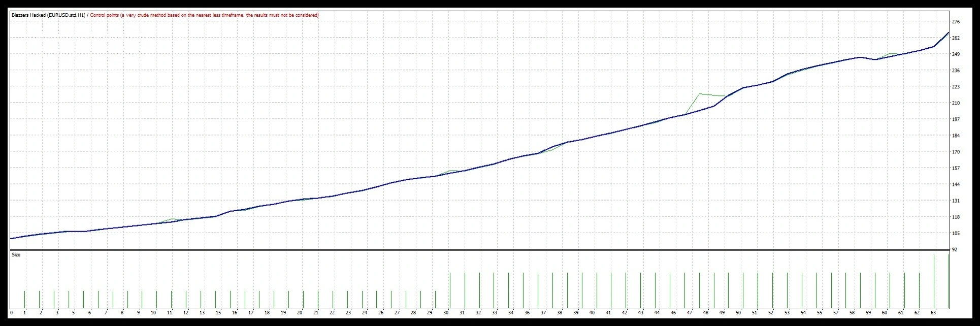
Task: Click the 'Size' label in the lower panel
Action: coord(16,255)
